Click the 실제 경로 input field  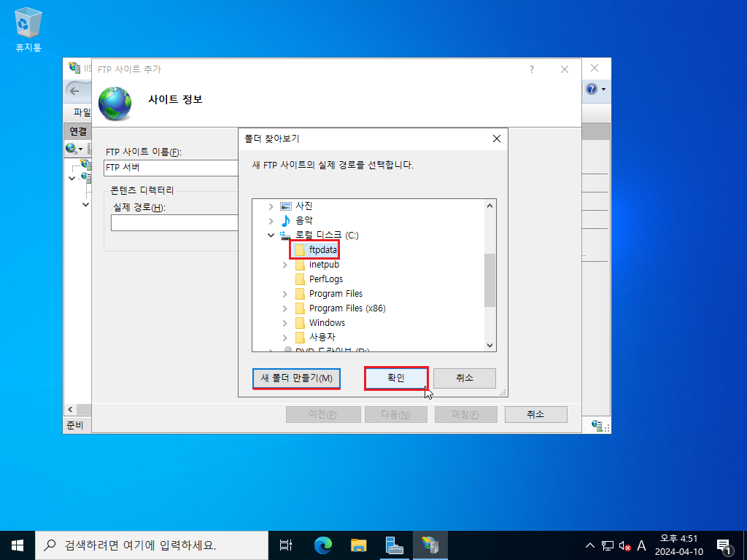coord(174,223)
